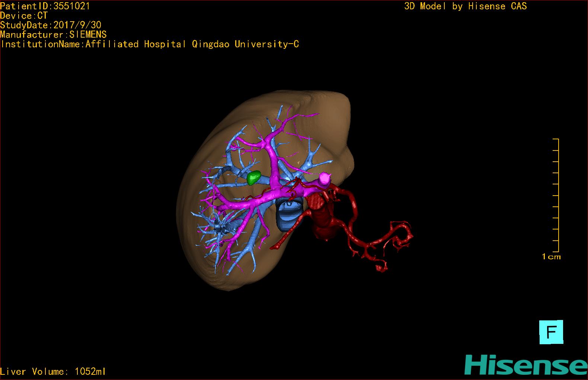The width and height of the screenshot is (588, 380).
Task: Click the 3D Model by Hisense CAS label
Action: 466,6
